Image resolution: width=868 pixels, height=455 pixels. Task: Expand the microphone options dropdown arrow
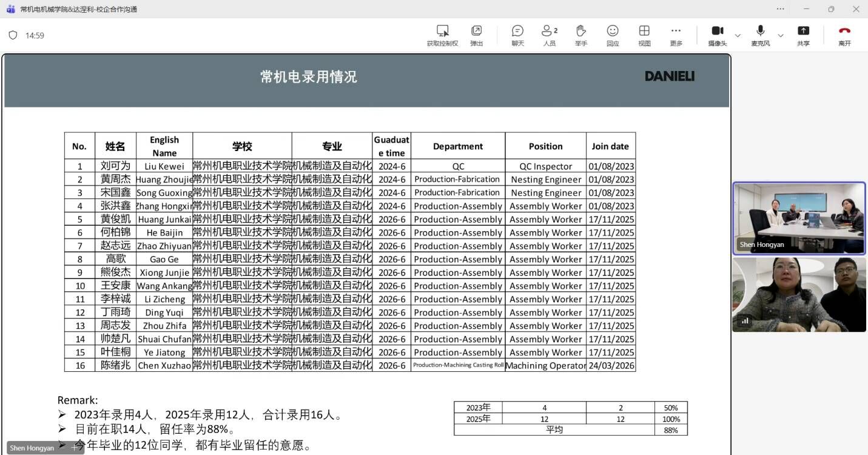(781, 35)
